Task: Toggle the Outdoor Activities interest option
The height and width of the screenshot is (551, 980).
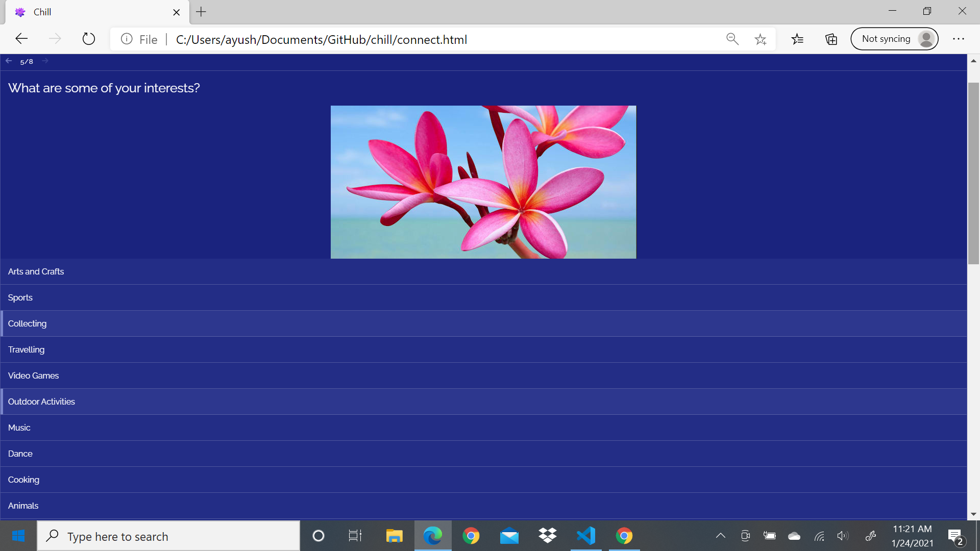Action: (41, 402)
